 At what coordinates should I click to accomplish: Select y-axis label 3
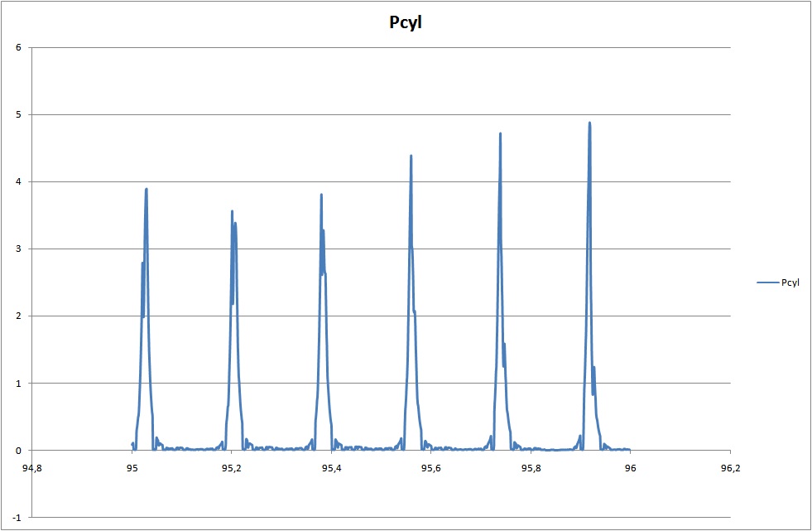[x=19, y=249]
